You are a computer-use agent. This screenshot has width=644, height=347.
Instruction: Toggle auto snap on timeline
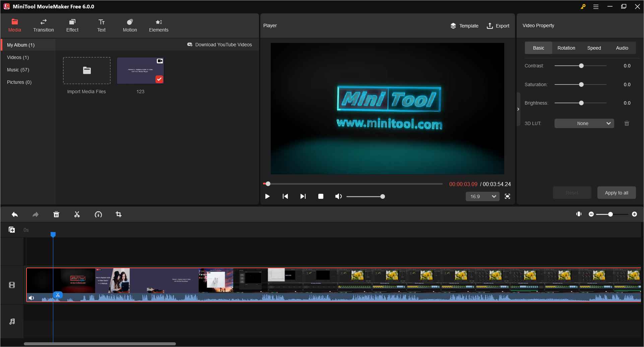pos(579,214)
